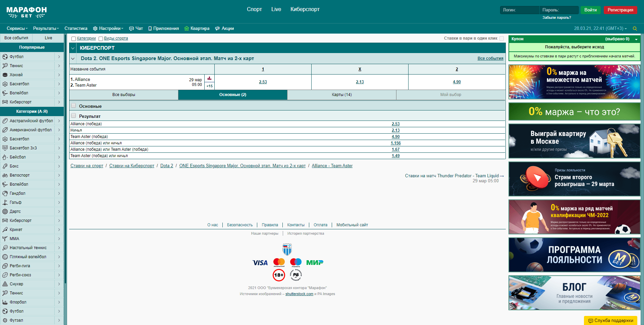Open Служба поддержки support button
This screenshot has width=644, height=325.
tap(611, 321)
